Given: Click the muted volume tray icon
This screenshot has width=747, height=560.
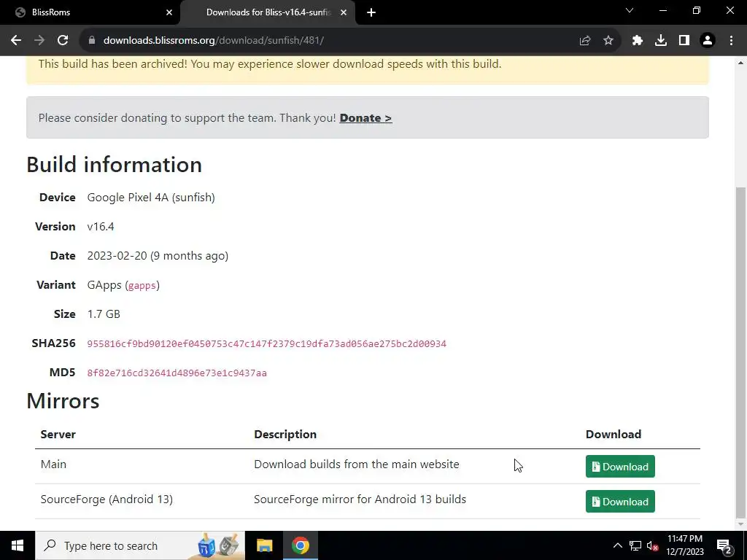Looking at the screenshot, I should pos(653,545).
